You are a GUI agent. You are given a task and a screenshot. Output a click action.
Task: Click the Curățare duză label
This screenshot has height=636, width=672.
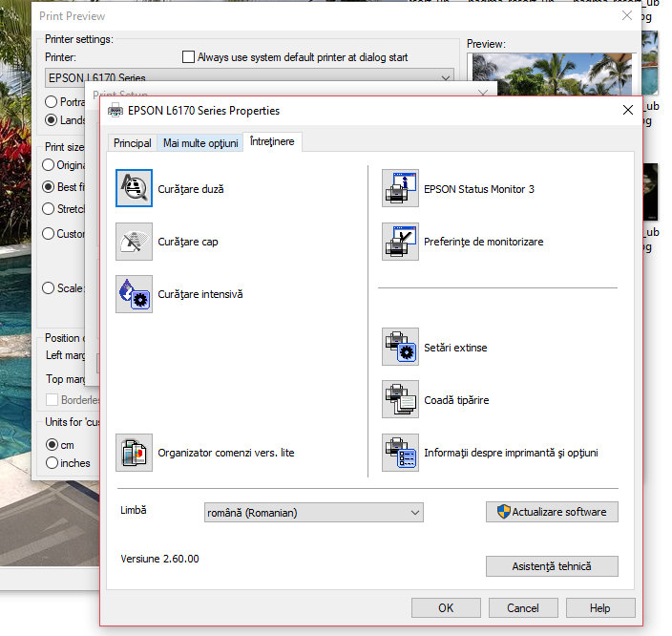pos(191,189)
